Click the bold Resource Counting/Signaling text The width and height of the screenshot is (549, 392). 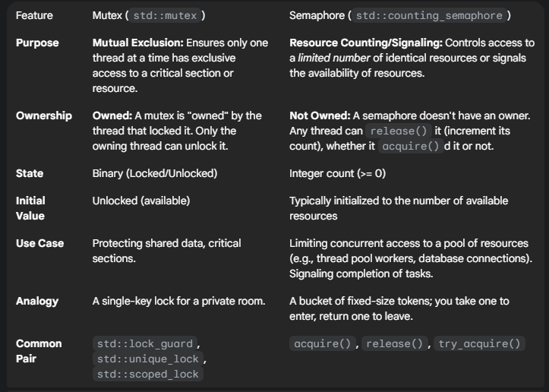pos(362,43)
